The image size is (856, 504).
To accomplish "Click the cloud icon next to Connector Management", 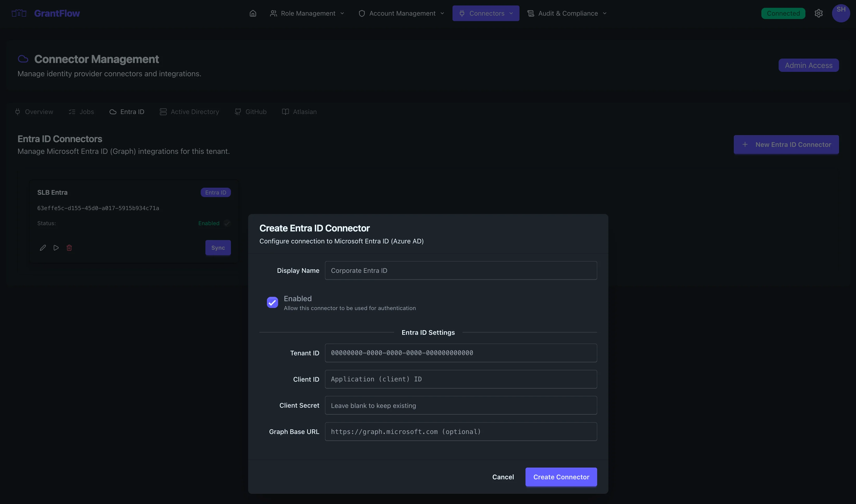I will point(23,59).
